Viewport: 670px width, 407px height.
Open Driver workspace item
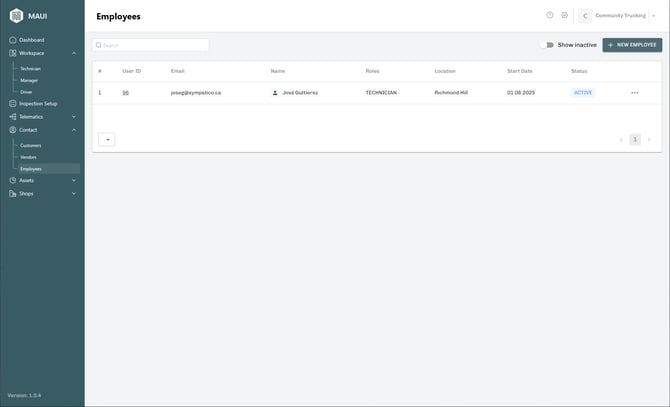[26, 92]
